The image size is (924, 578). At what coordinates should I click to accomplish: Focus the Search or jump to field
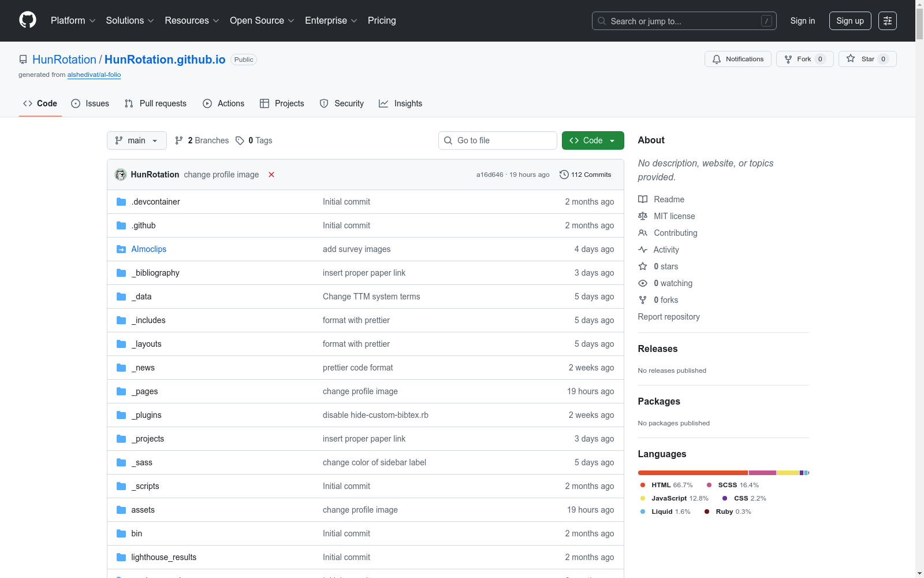coord(684,21)
